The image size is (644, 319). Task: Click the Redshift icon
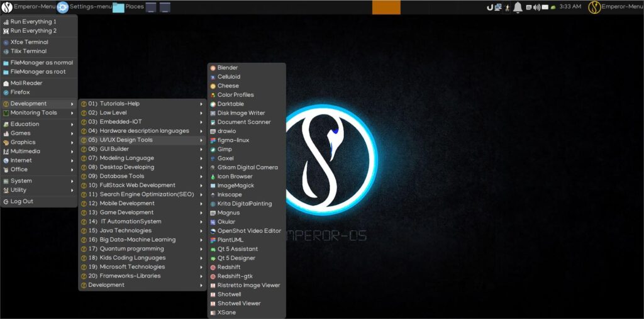213,267
